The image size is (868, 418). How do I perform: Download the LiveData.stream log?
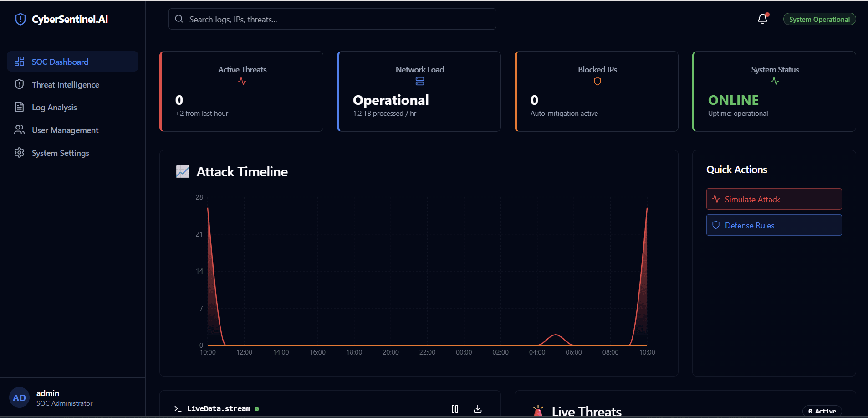(477, 408)
